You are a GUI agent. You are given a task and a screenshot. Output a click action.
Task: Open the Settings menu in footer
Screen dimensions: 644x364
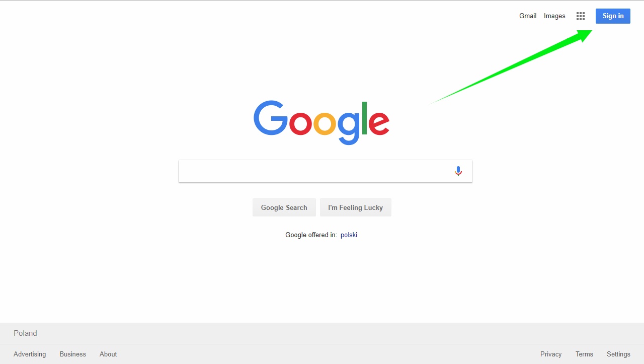pyautogui.click(x=618, y=354)
